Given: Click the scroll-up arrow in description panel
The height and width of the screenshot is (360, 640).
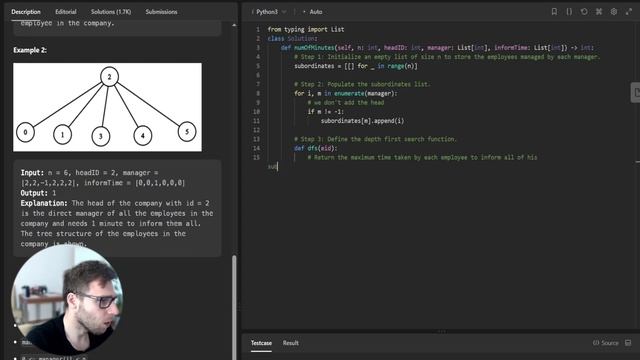Looking at the screenshot, I should click(x=234, y=25).
